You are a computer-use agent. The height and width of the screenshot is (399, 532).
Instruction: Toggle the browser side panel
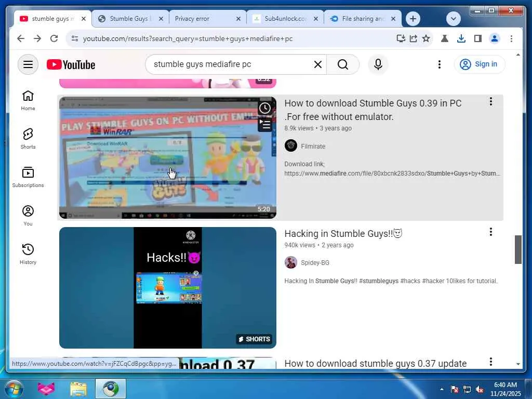tap(478, 38)
